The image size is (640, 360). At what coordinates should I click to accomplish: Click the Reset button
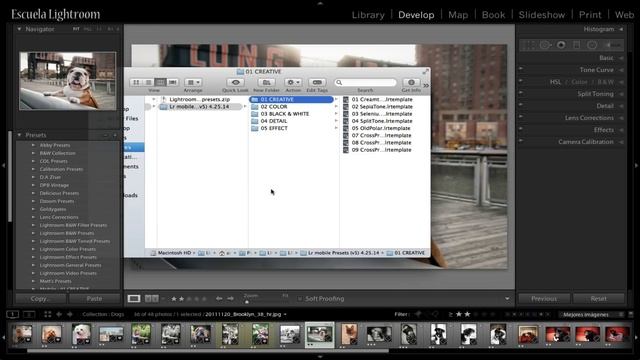[598, 299]
